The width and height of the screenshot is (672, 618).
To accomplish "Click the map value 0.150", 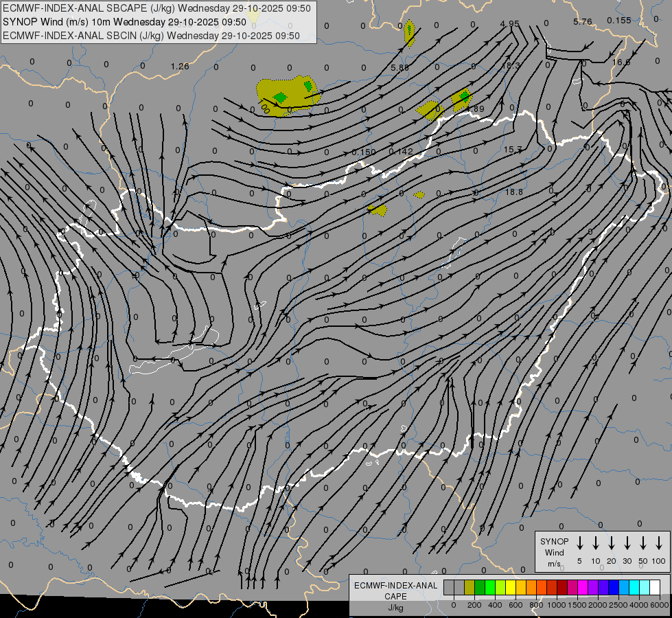I will coord(363,152).
